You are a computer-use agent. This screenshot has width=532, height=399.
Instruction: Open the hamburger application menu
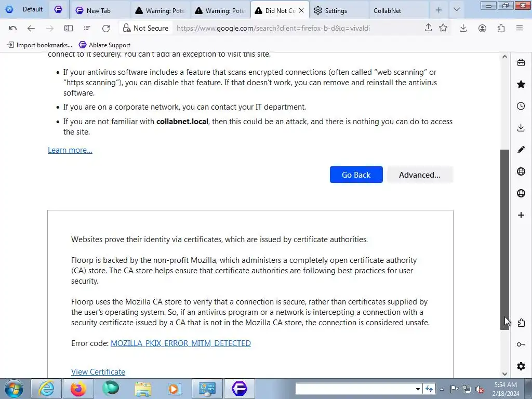click(x=520, y=28)
